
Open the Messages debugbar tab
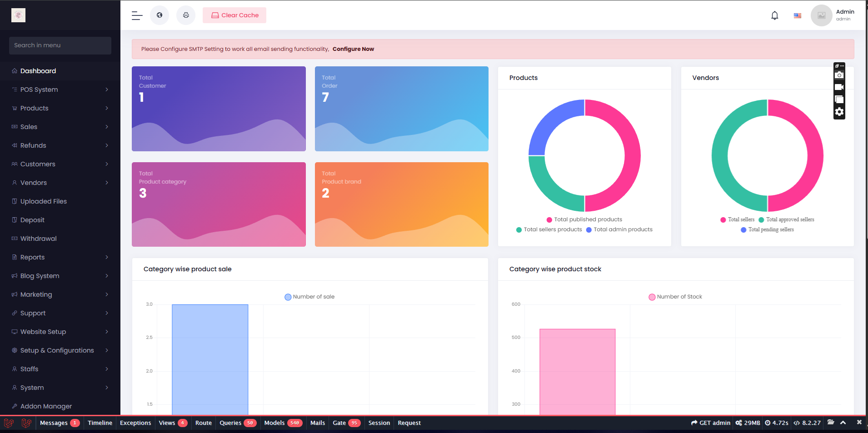(x=60, y=423)
